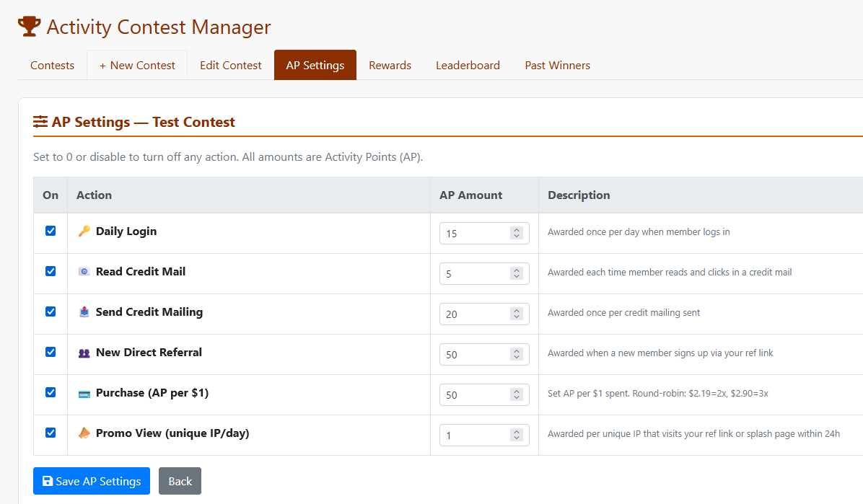
Task: Click the trophy icon beside Activity Contest Manager
Action: 29,27
